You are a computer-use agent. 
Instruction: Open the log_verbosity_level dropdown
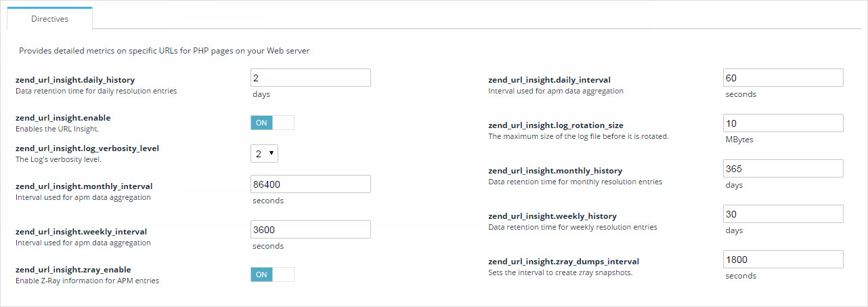264,154
